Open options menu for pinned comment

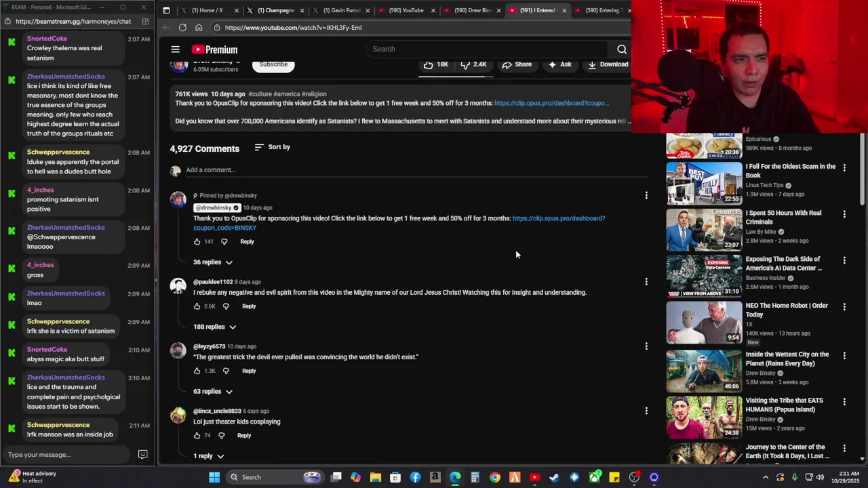point(646,195)
